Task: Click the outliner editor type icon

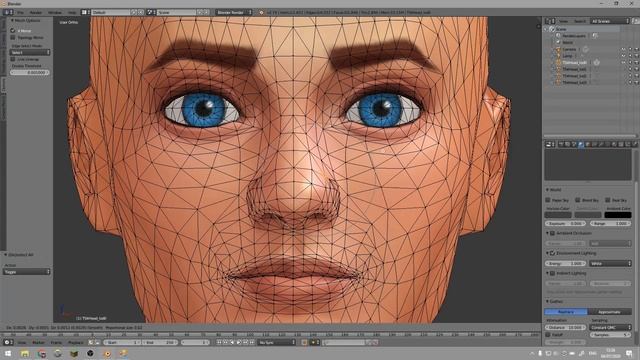Action: (x=549, y=21)
